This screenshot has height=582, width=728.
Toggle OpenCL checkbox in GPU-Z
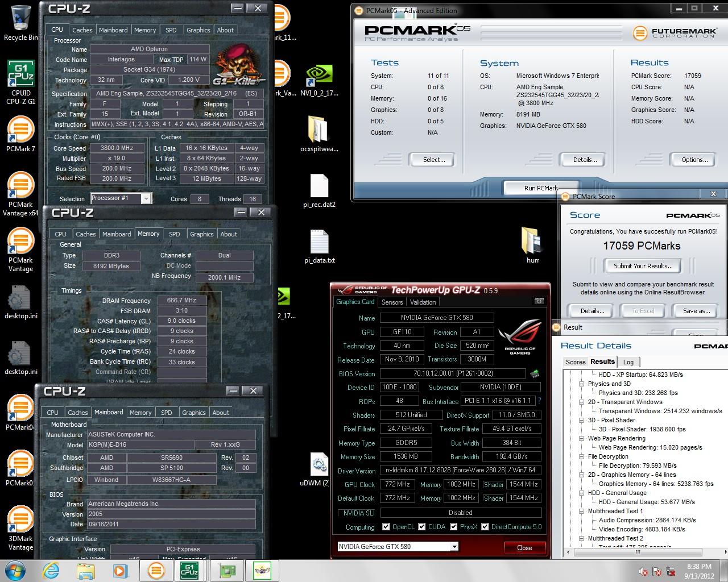[x=386, y=527]
